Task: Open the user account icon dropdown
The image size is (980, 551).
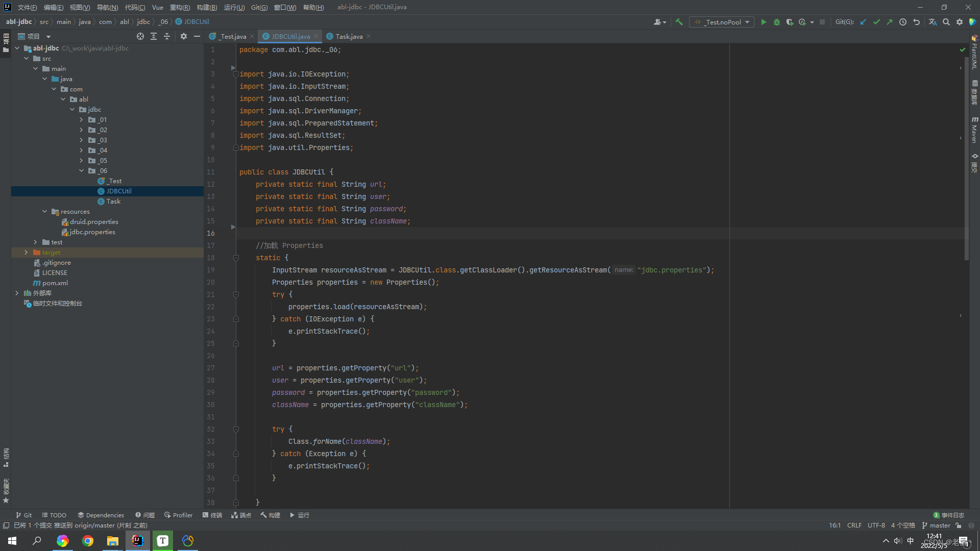Action: click(x=660, y=22)
